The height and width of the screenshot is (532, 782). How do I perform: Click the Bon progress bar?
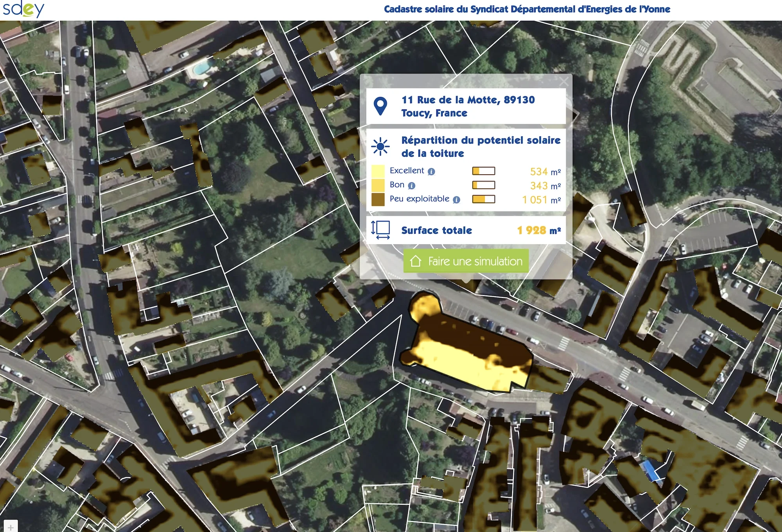click(484, 185)
